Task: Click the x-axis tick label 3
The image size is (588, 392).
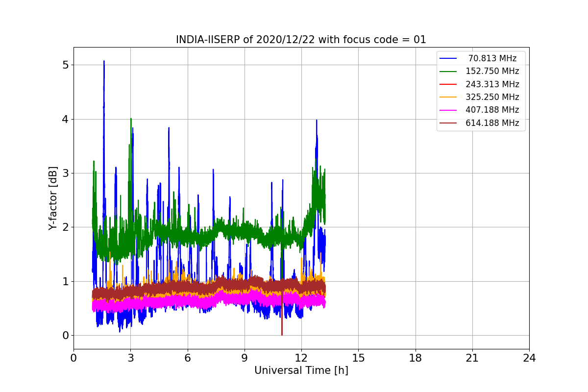Action: pyautogui.click(x=130, y=358)
